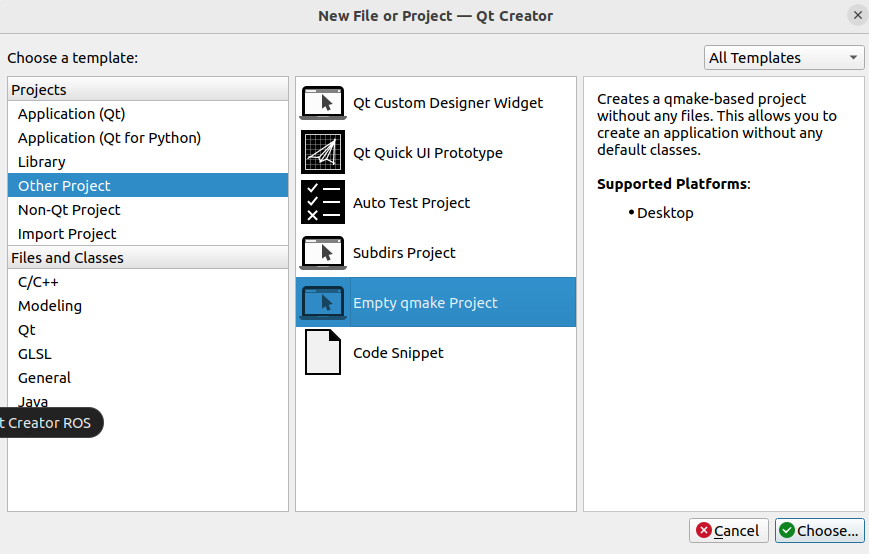Open the All Templates dropdown
Image resolution: width=869 pixels, height=554 pixels.
(784, 58)
